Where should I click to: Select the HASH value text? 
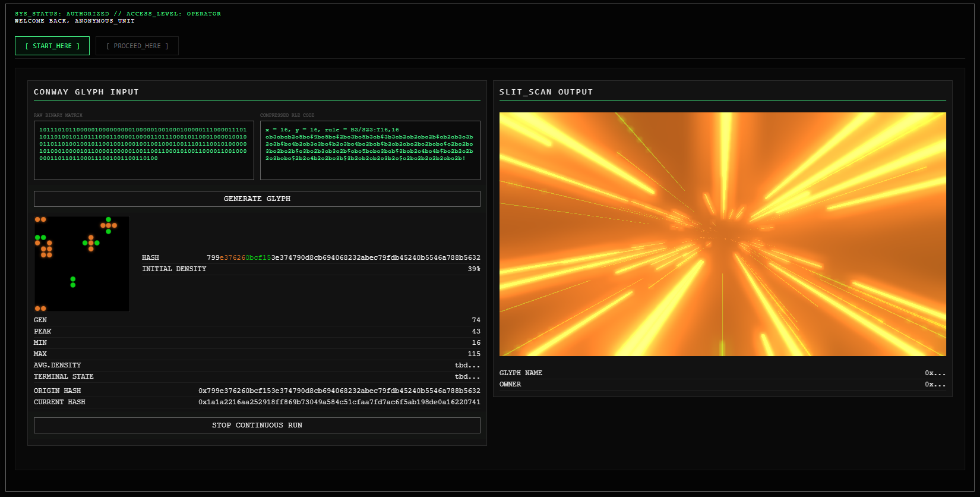coord(343,257)
